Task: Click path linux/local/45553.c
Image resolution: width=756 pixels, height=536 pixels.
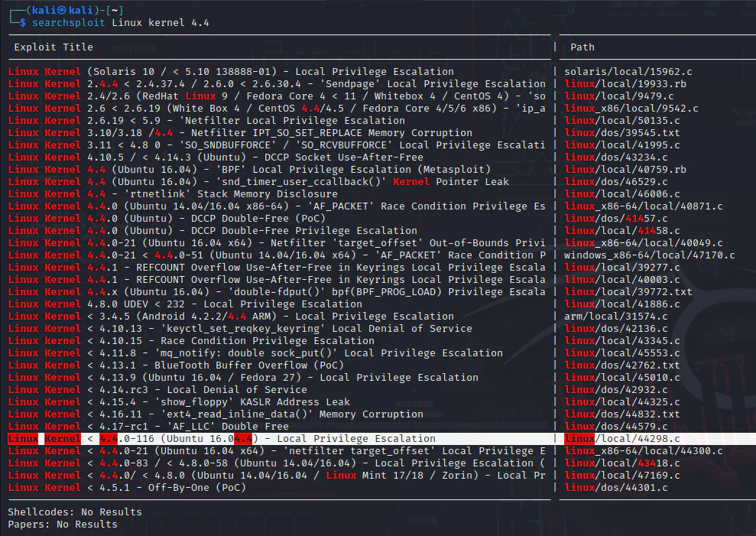Action: (x=622, y=353)
